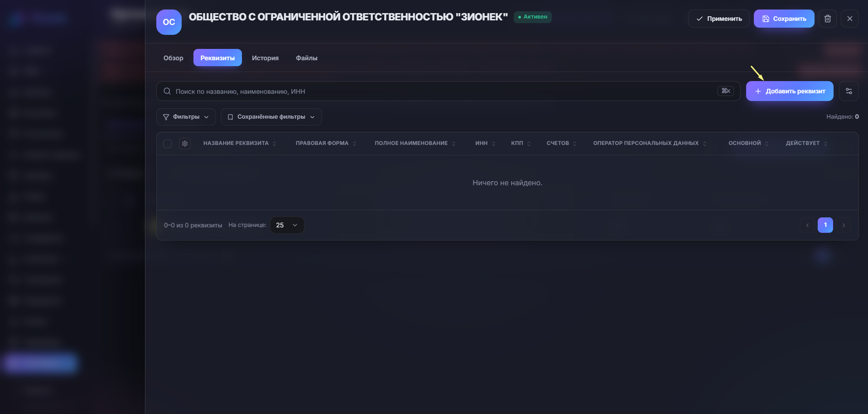Open the rows-per-page 25 selector

pyautogui.click(x=287, y=225)
